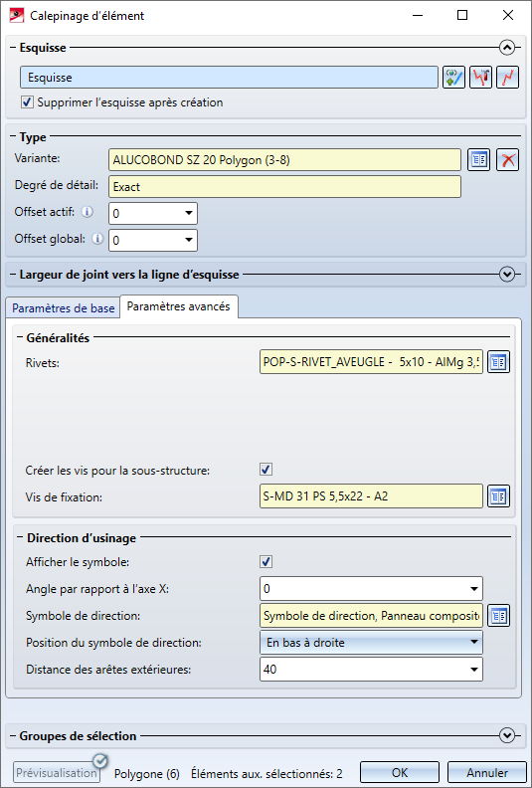Click the red polyline icon in Esquisse row
Viewport: 532px width, 788px height.
click(507, 78)
